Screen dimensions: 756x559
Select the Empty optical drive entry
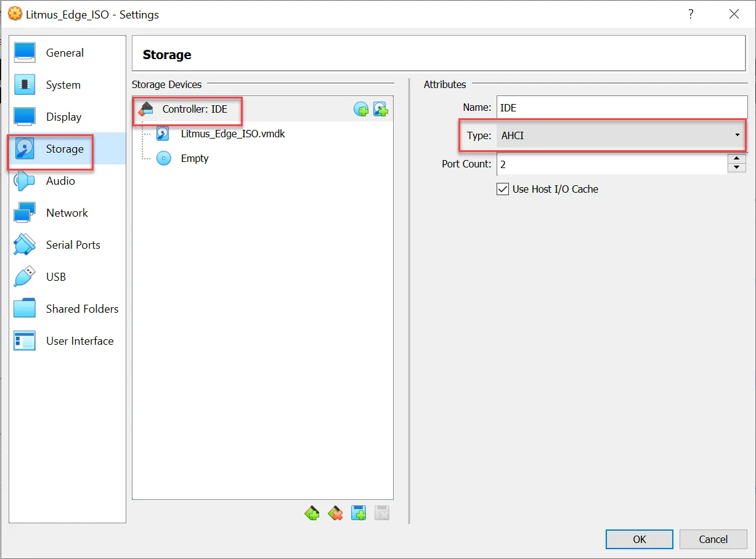pyautogui.click(x=195, y=158)
